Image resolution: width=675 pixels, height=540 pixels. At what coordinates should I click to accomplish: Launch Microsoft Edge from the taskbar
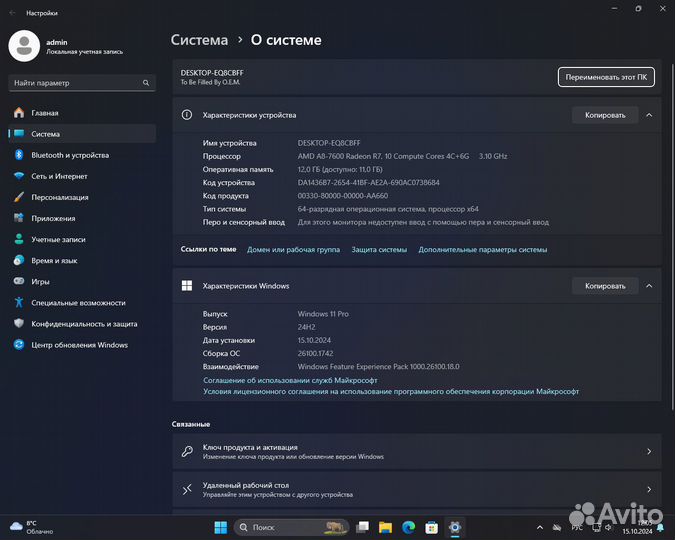[x=409, y=527]
